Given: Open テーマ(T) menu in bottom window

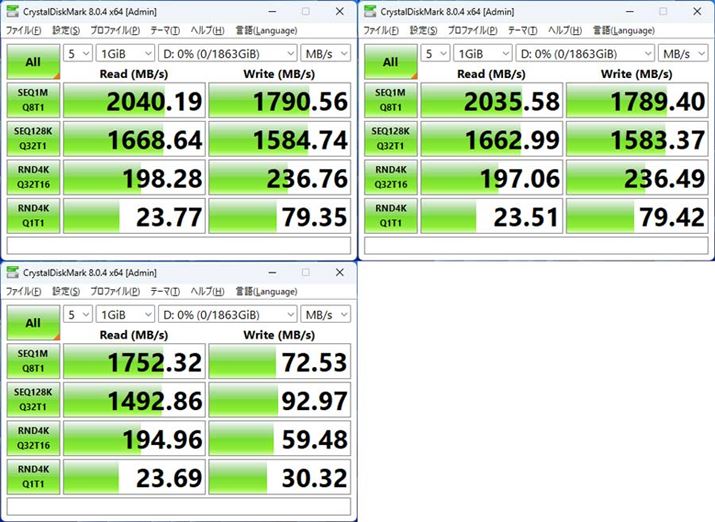Looking at the screenshot, I should pos(165,291).
